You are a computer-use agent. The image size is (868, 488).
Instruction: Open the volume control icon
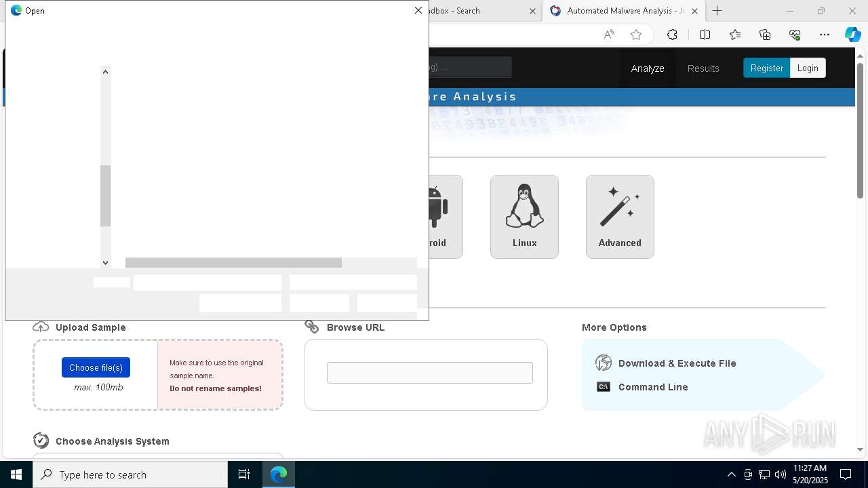780,474
